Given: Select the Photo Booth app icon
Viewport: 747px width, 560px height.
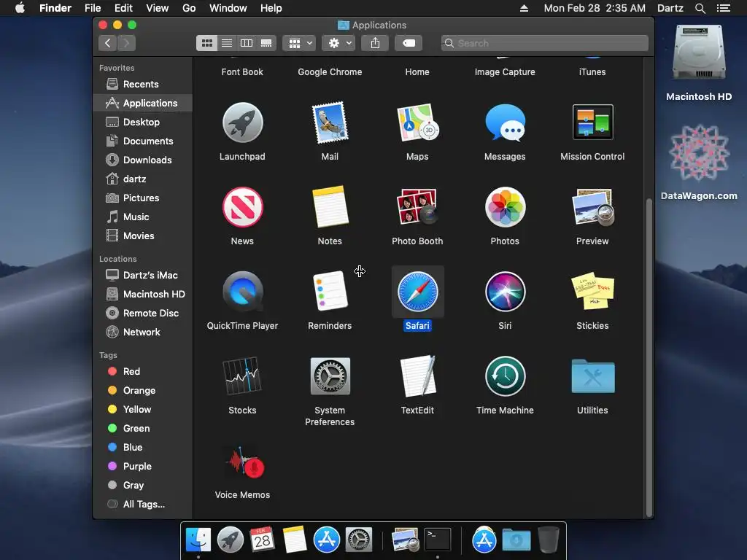Looking at the screenshot, I should [x=417, y=207].
